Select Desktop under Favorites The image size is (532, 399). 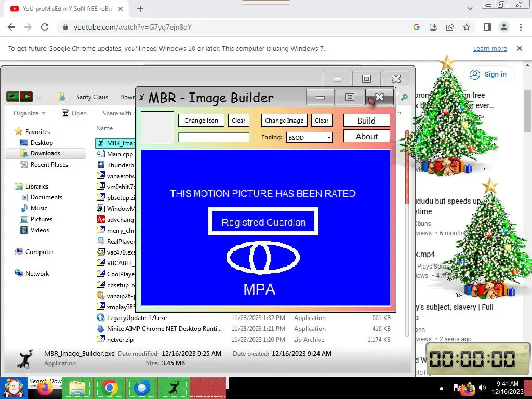(42, 143)
